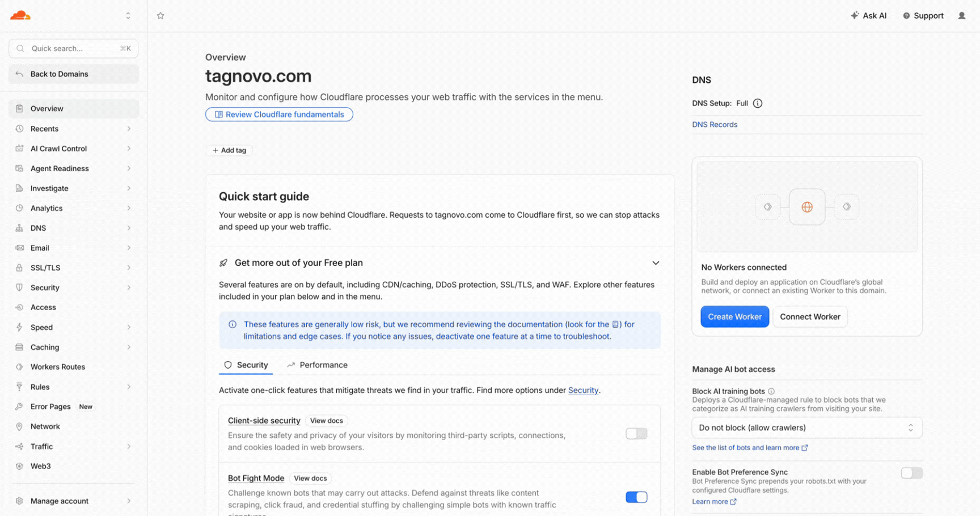Expand the Caching menu chevron
The image size is (980, 516).
[129, 347]
